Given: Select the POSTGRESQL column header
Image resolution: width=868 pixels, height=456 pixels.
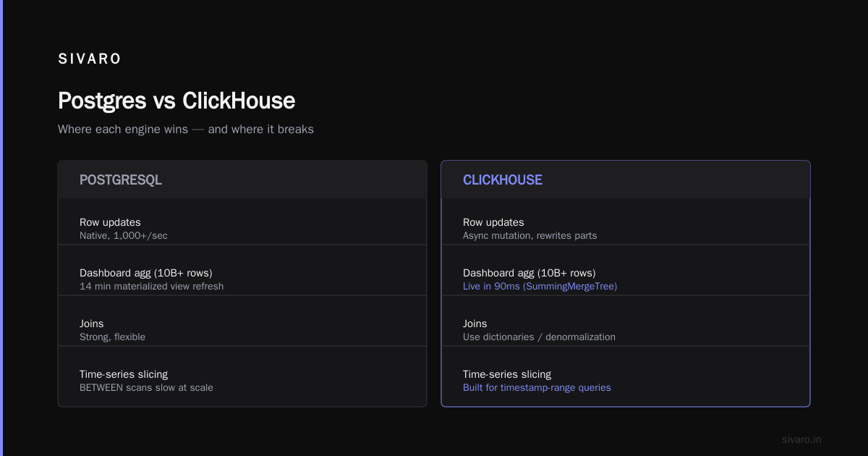Looking at the screenshot, I should pos(121,180).
